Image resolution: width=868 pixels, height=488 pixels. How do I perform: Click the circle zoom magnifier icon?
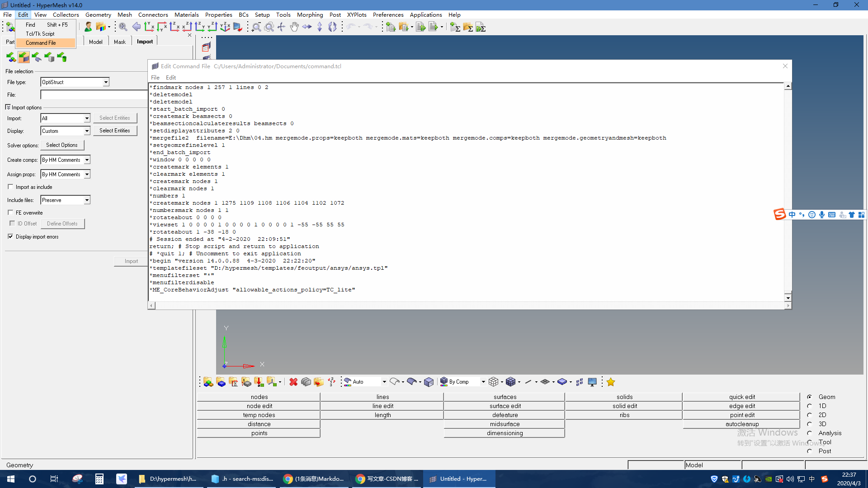point(269,27)
